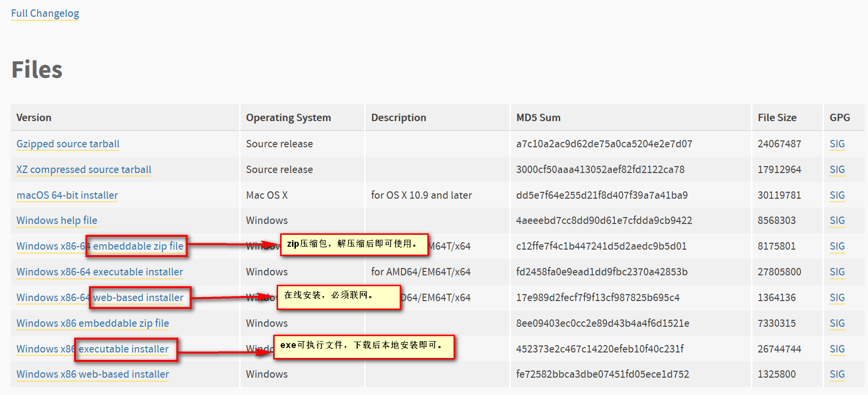Select file size 27805800
868x395 pixels.
(780, 272)
